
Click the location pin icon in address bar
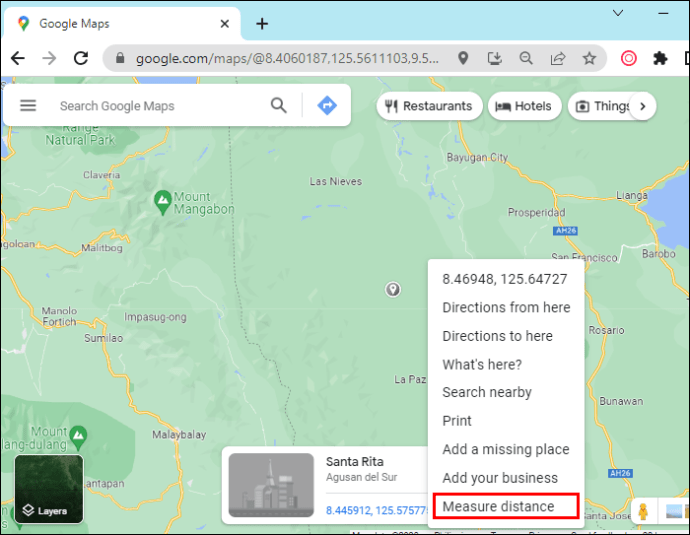click(463, 58)
